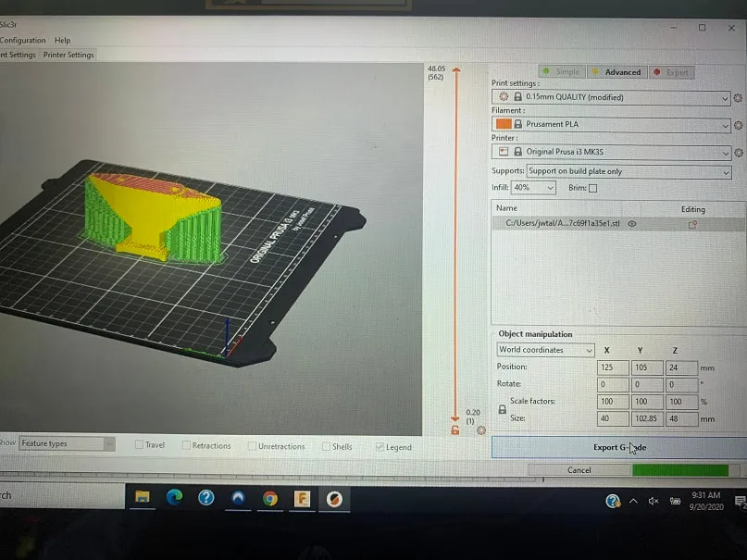Click the Position Z input field
The height and width of the screenshot is (560, 747).
[x=681, y=368]
